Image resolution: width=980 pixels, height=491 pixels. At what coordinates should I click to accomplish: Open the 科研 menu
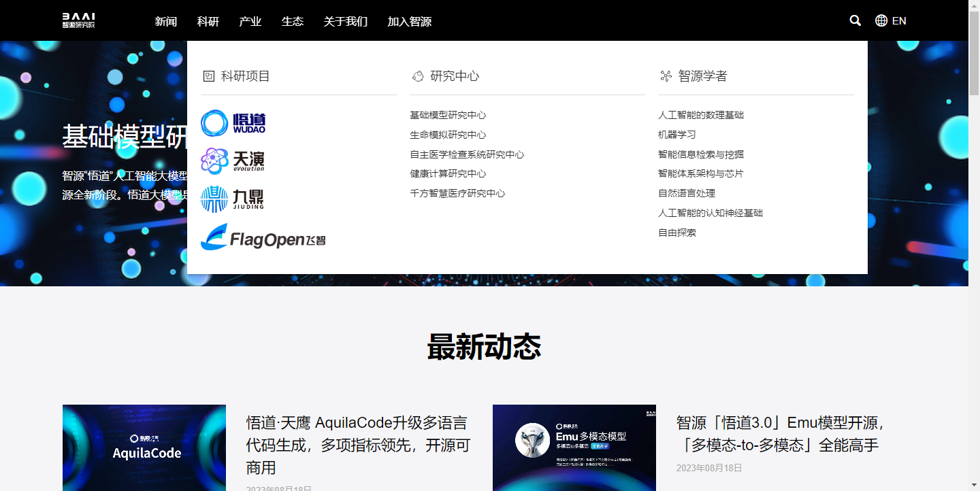click(208, 21)
